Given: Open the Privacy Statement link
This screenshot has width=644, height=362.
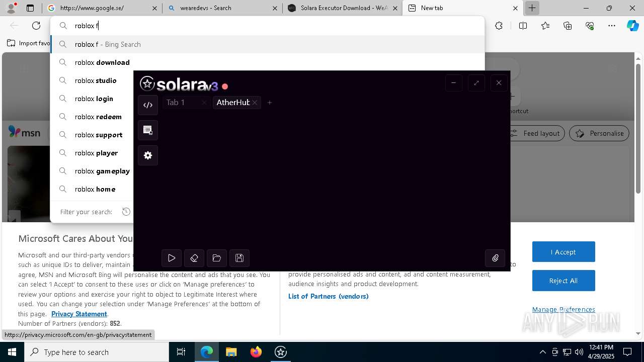Looking at the screenshot, I should 79,314.
